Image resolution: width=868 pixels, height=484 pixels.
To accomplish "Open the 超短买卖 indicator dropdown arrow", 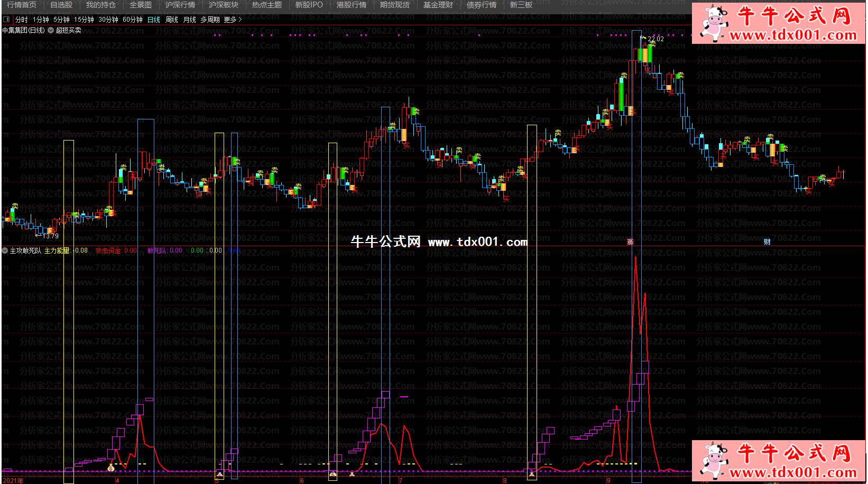I will (51, 30).
